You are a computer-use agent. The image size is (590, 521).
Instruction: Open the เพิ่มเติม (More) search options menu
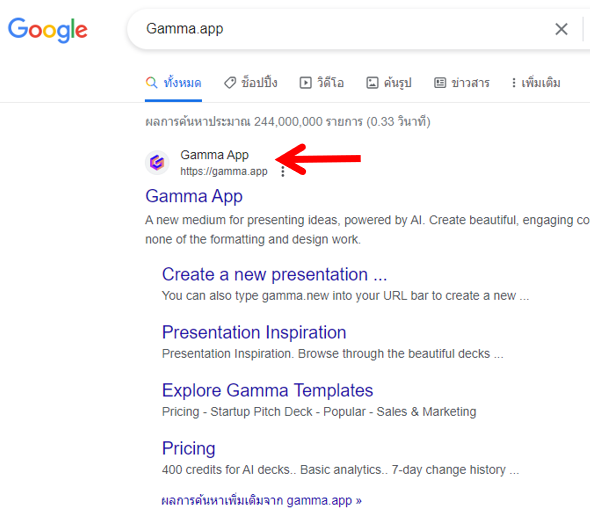point(536,82)
